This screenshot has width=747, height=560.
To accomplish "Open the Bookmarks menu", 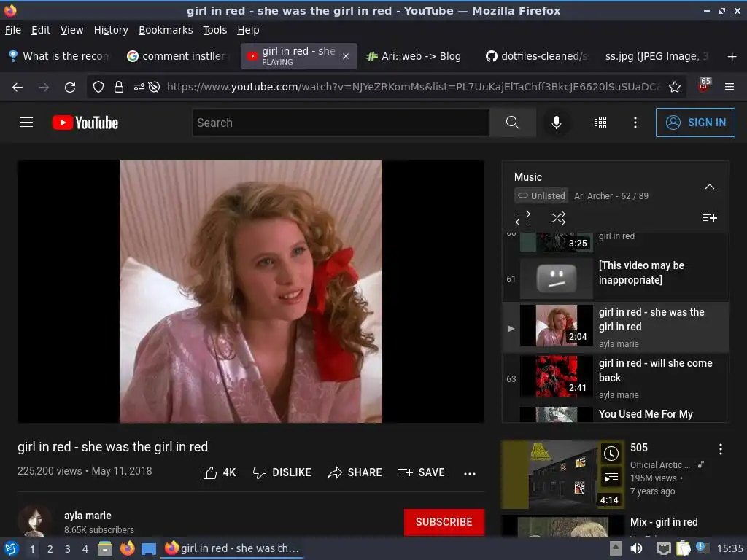I will [x=166, y=30].
